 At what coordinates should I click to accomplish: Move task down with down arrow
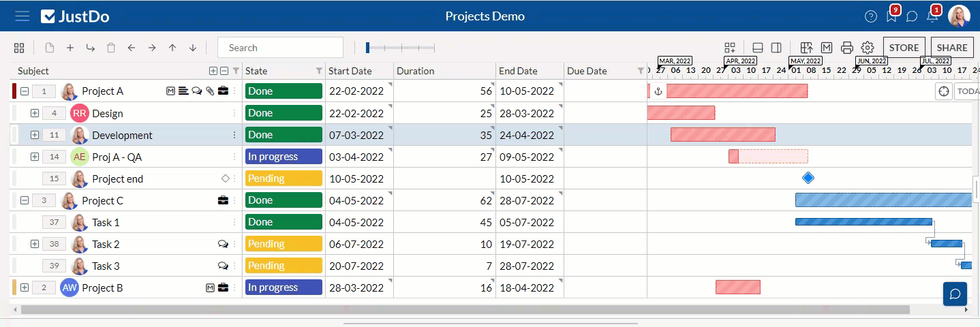(x=193, y=48)
